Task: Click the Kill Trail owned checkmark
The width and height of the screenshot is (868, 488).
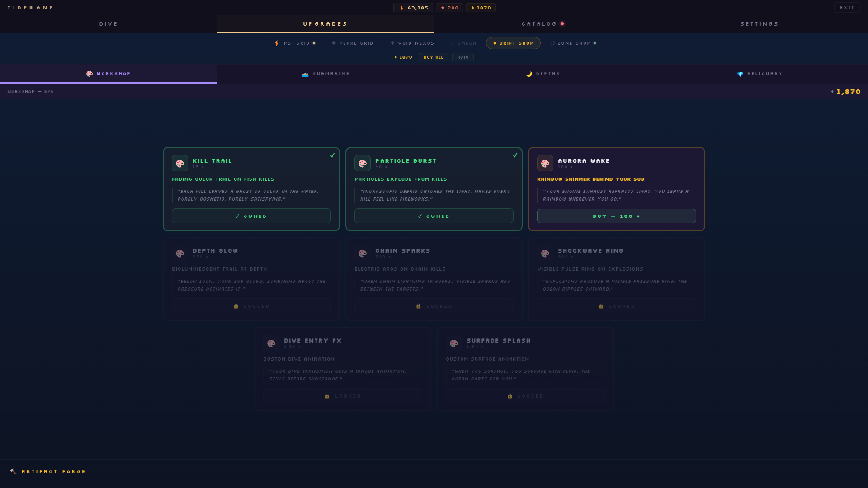Action: tap(332, 155)
